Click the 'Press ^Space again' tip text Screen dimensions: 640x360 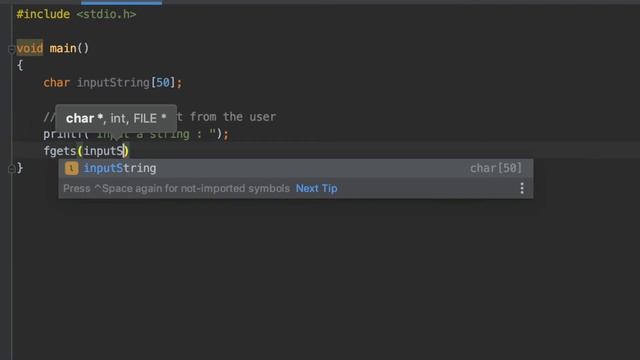(x=176, y=189)
